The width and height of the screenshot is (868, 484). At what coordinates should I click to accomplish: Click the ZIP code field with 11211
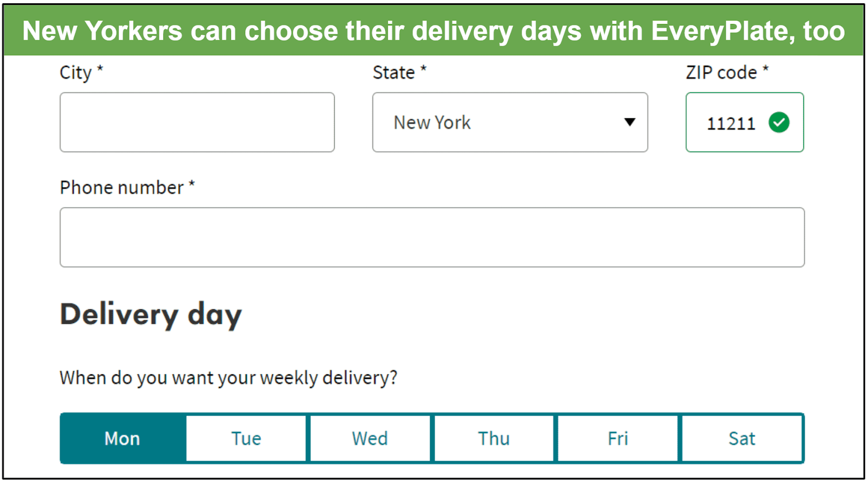[x=744, y=122]
